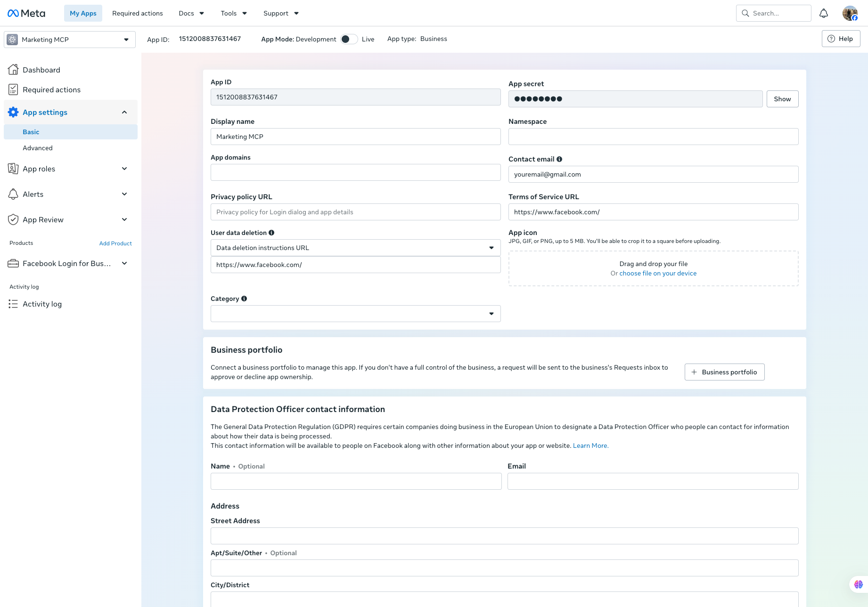
Task: Open the profile avatar menu
Action: point(850,13)
